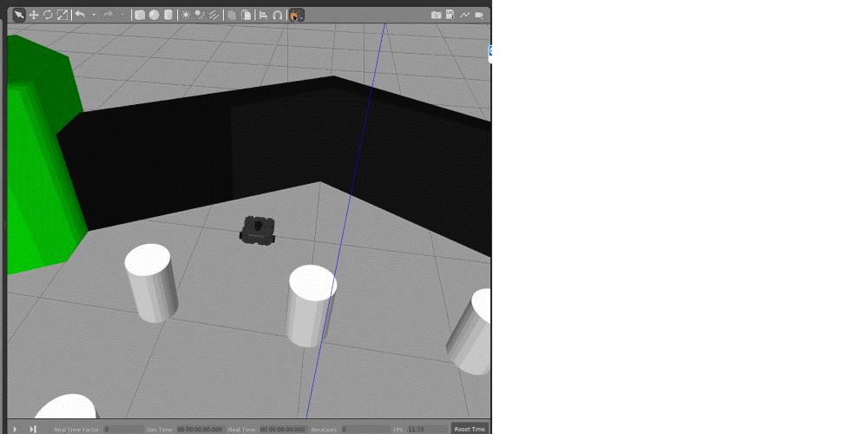
Task: Toggle the highlighted orange view-angle button
Action: 296,15
